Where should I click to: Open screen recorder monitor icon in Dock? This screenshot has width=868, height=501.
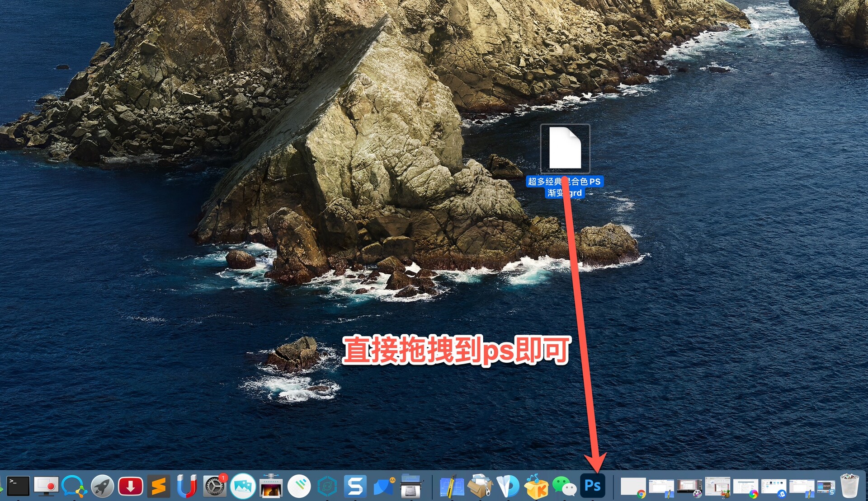pos(46,486)
